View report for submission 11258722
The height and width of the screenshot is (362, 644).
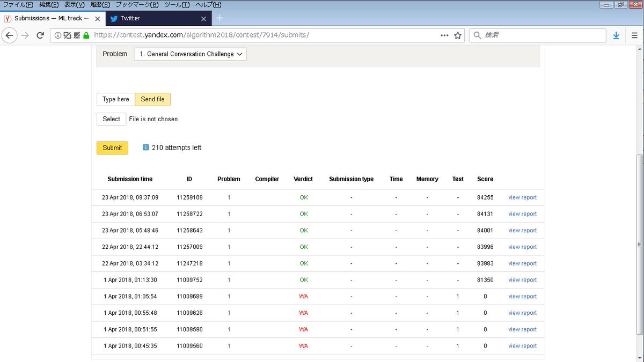coord(522,214)
